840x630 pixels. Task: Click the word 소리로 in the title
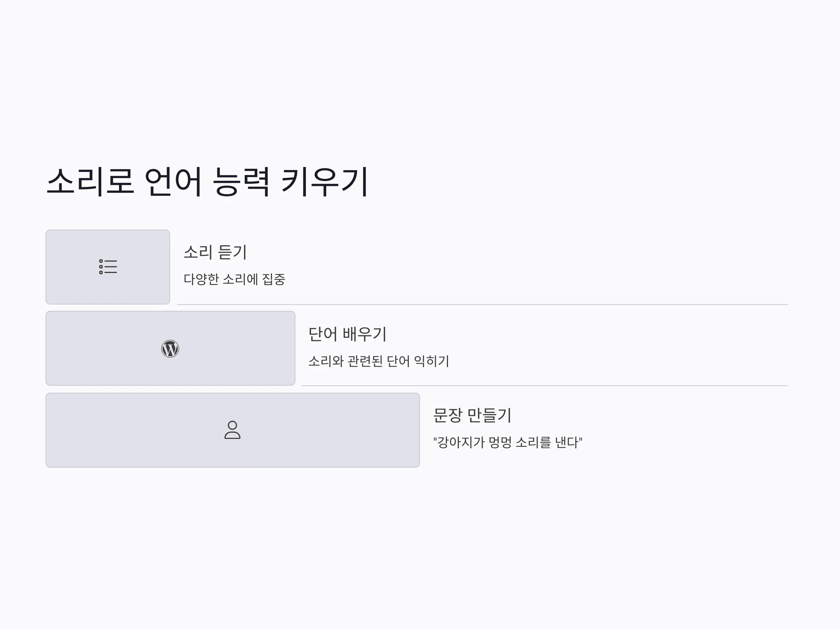click(90, 182)
